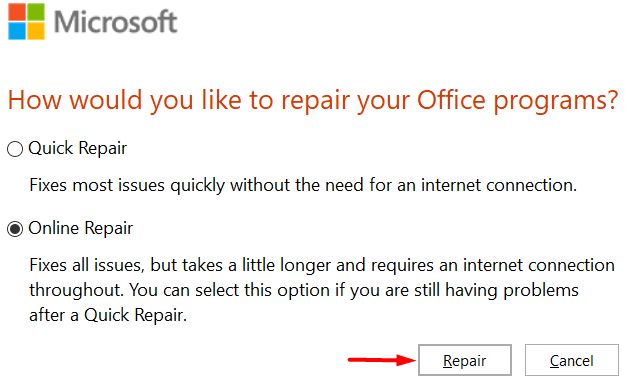Start the repair with the Repair button
This screenshot has width=625, height=383.
coord(465,360)
